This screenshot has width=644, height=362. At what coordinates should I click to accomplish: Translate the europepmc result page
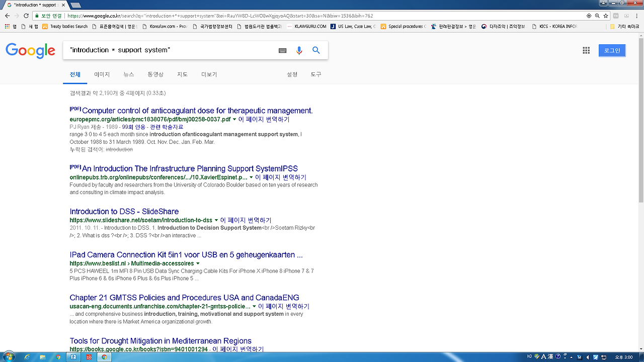pyautogui.click(x=264, y=120)
